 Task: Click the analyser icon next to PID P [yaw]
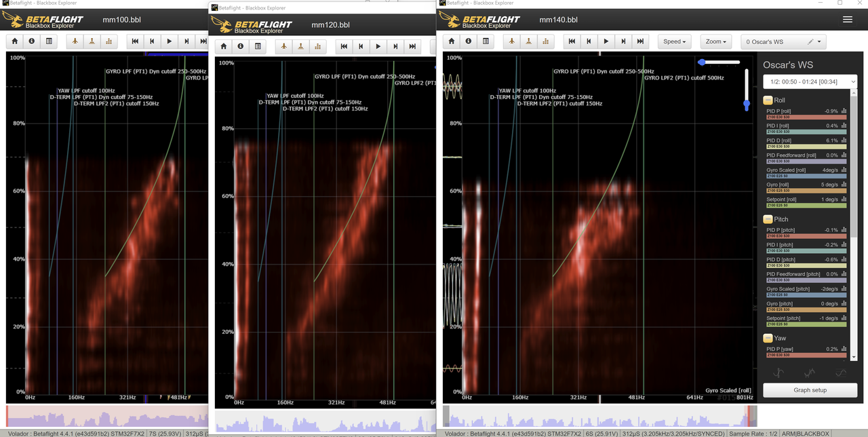pyautogui.click(x=844, y=349)
